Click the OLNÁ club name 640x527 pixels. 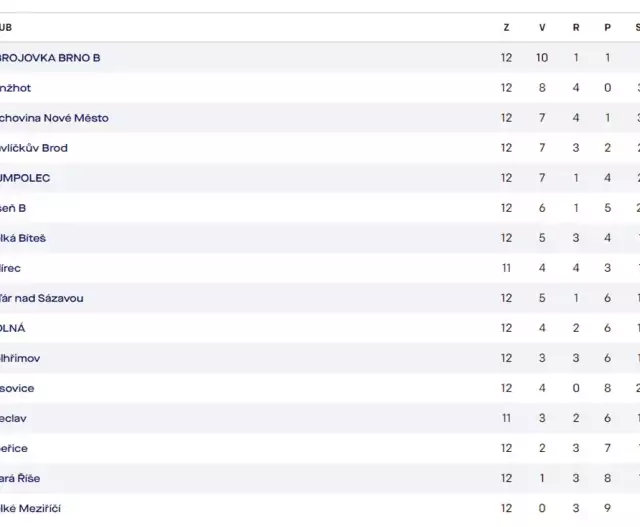[12, 328]
